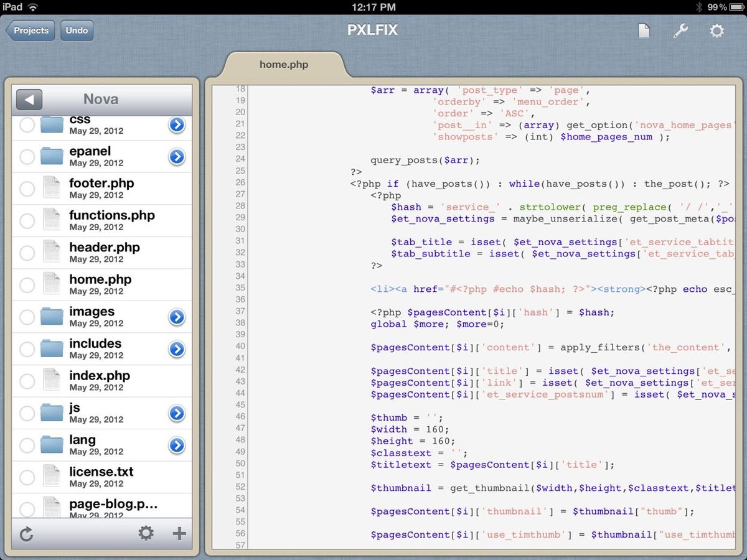
Task: Open app settings with the top-right gear
Action: (717, 30)
